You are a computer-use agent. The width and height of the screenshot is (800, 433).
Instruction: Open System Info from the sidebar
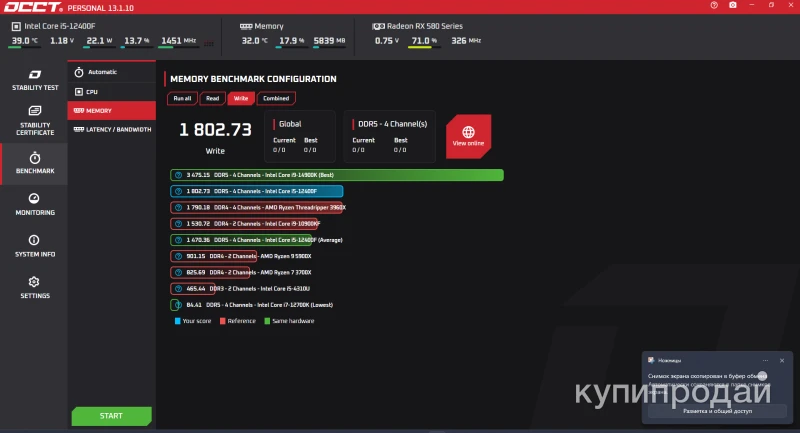tap(34, 241)
